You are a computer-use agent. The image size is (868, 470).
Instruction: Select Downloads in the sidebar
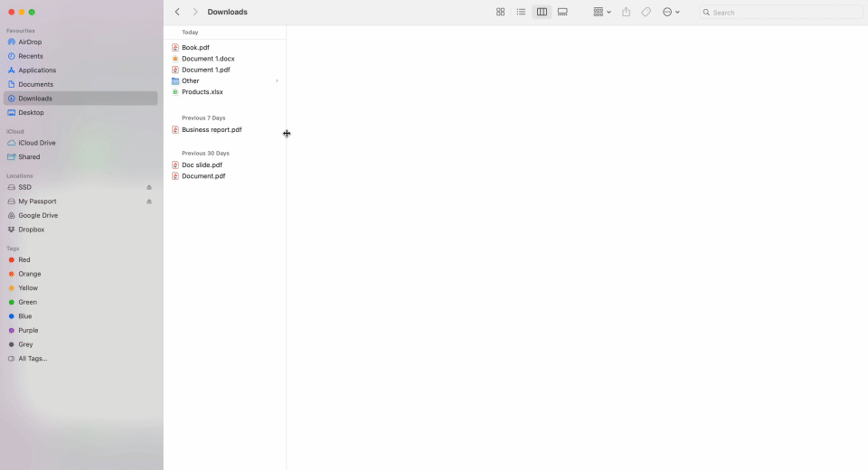pos(80,99)
